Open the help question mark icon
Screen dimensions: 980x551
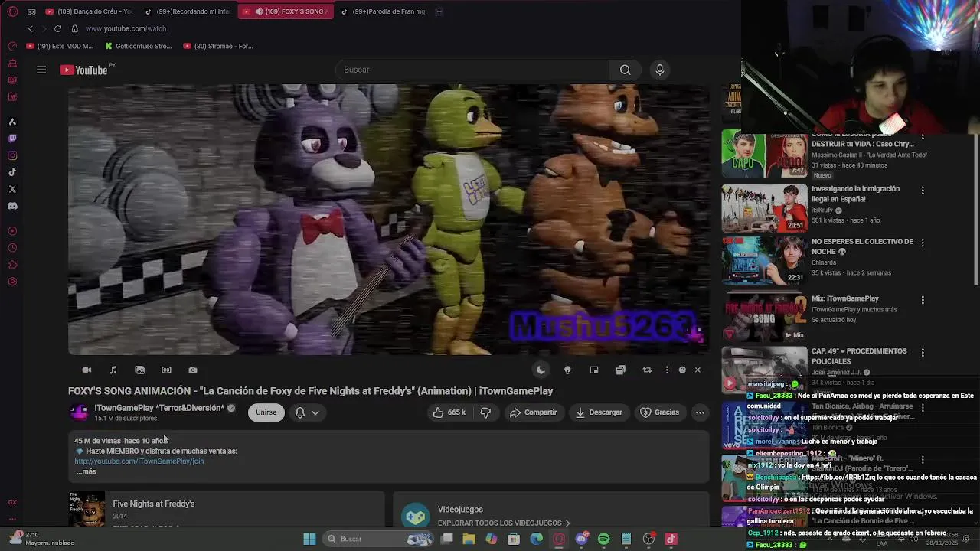(x=682, y=370)
